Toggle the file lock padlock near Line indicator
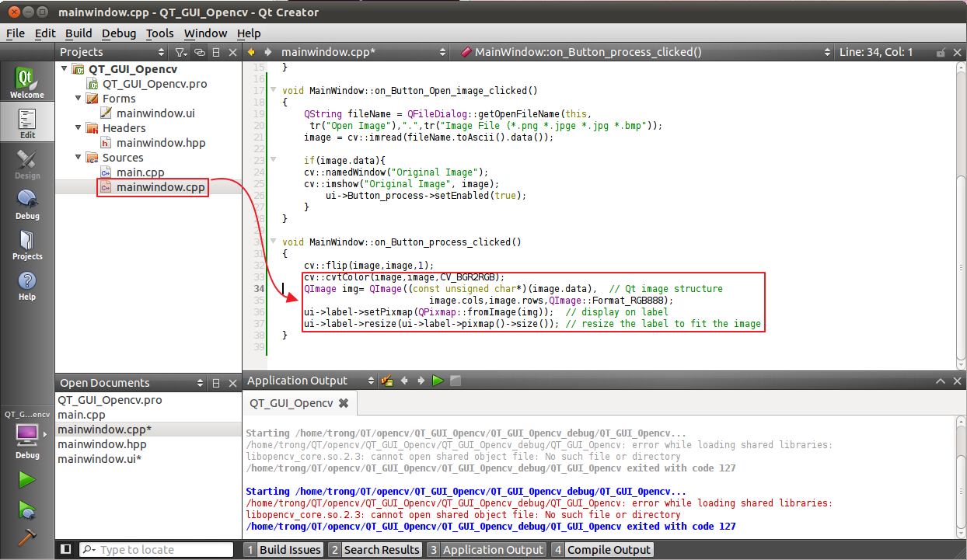The image size is (967, 560). [939, 52]
